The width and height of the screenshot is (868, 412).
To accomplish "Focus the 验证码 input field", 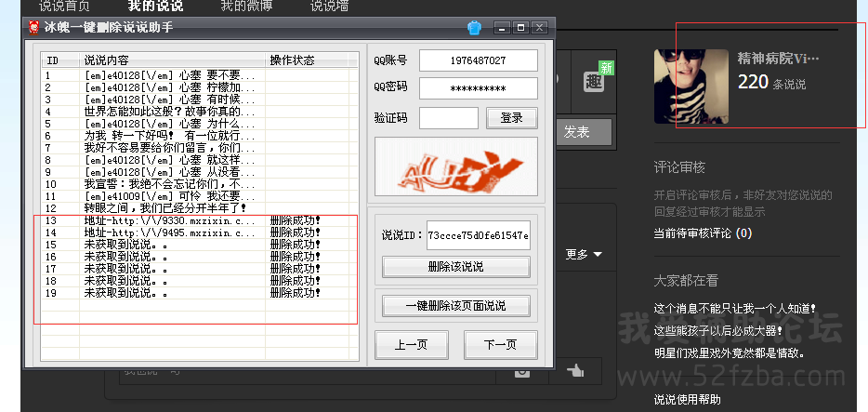I will point(448,118).
